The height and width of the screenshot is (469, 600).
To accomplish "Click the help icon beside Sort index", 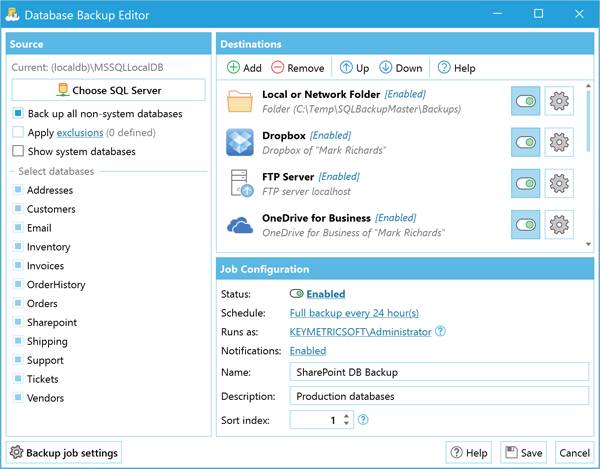I will [x=363, y=420].
